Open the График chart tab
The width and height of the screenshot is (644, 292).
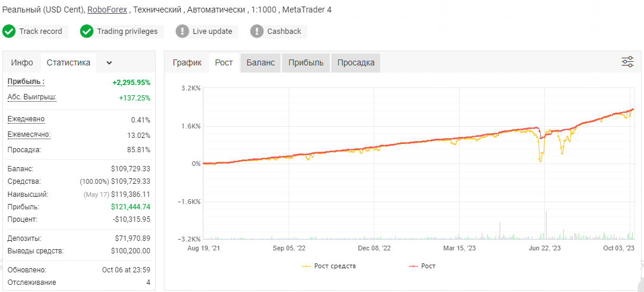pyautogui.click(x=187, y=63)
